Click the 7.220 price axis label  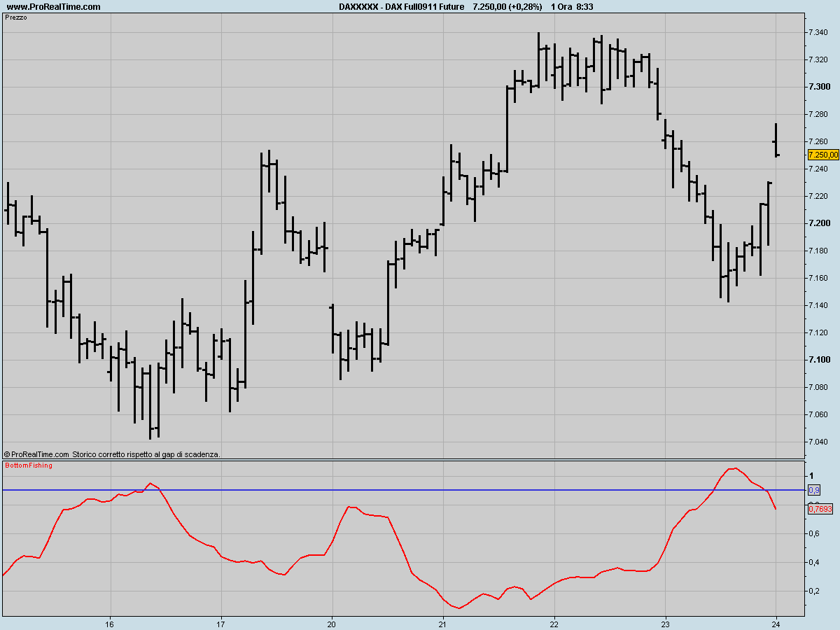(x=818, y=196)
